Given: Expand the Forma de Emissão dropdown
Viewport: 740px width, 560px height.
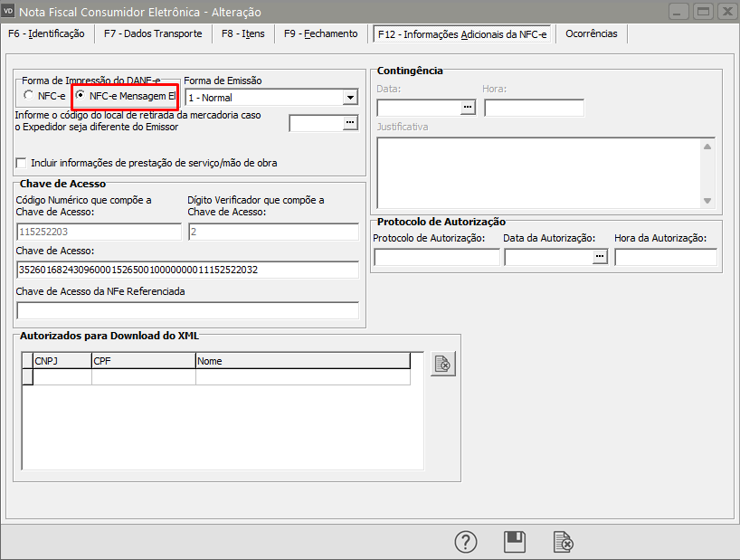Looking at the screenshot, I should (349, 97).
